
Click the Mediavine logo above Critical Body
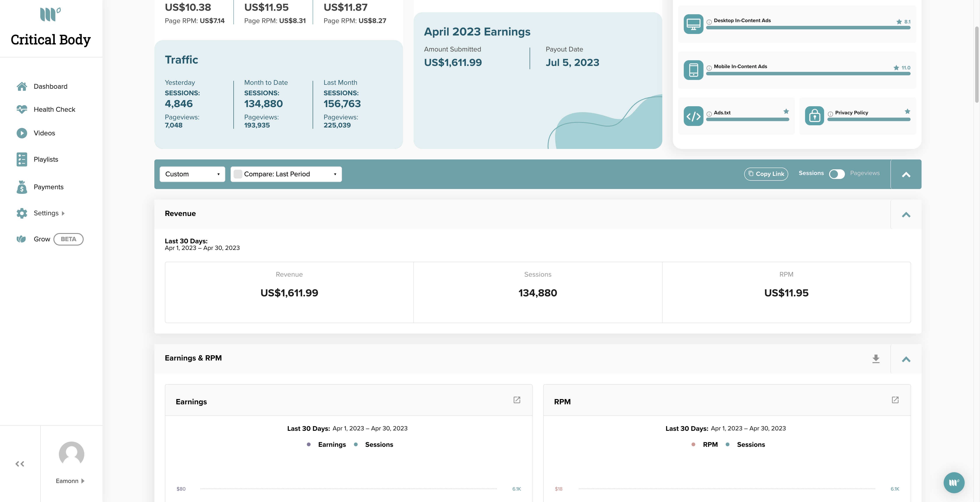pos(50,14)
